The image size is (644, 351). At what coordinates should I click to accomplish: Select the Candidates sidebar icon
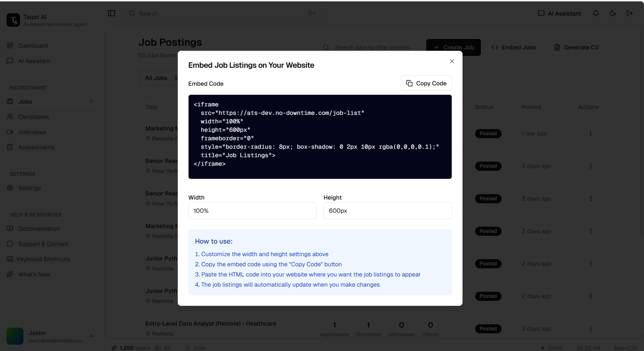click(x=10, y=117)
